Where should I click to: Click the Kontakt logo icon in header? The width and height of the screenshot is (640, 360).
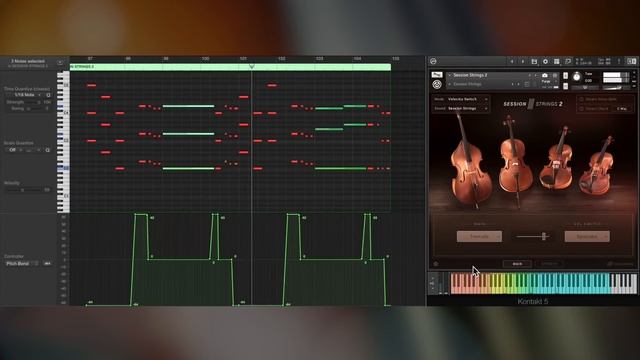(433, 61)
